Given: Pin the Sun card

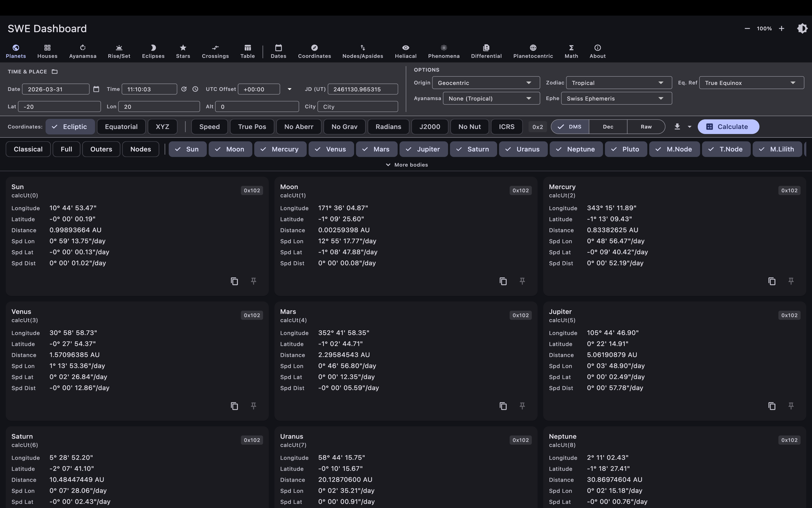Looking at the screenshot, I should point(254,281).
